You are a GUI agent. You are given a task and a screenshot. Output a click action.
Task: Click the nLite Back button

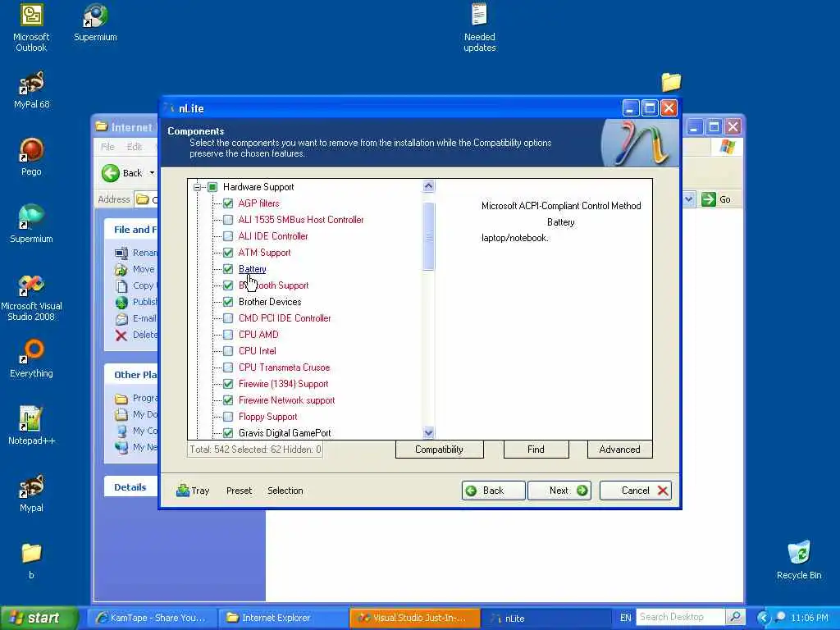493,491
